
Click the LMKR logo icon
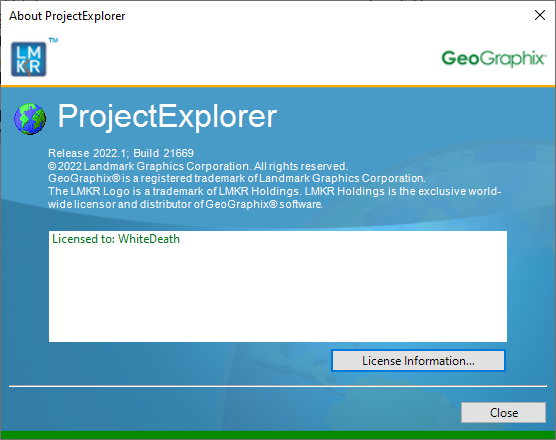pyautogui.click(x=29, y=59)
